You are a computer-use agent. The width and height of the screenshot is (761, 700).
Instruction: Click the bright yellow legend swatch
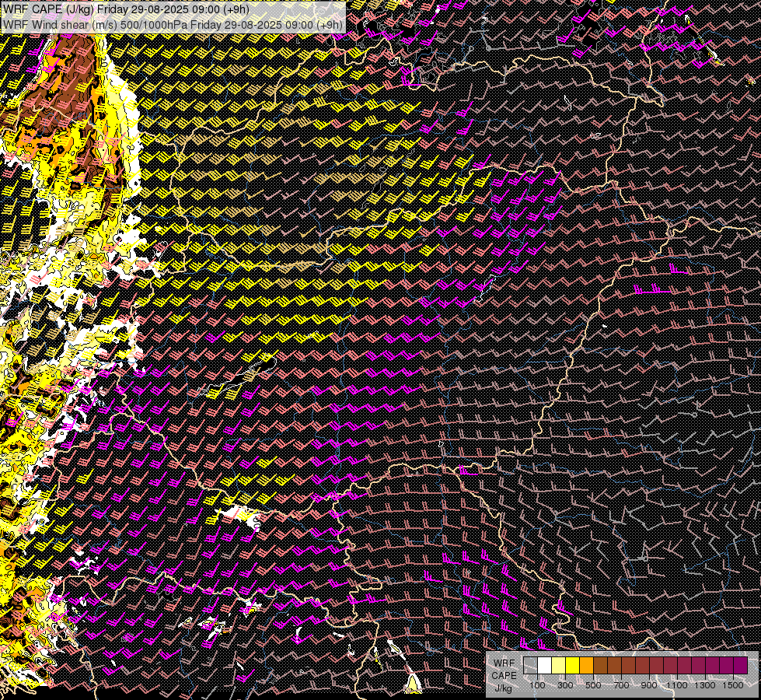point(573,665)
